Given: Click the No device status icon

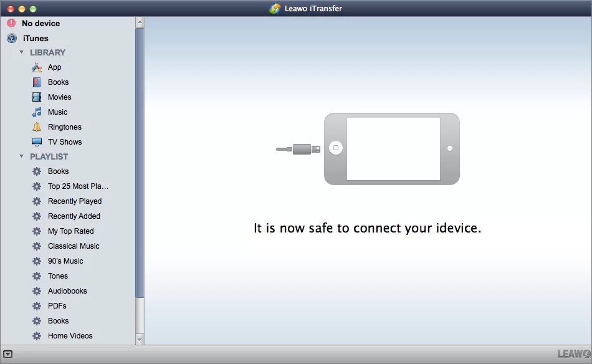Looking at the screenshot, I should (11, 22).
